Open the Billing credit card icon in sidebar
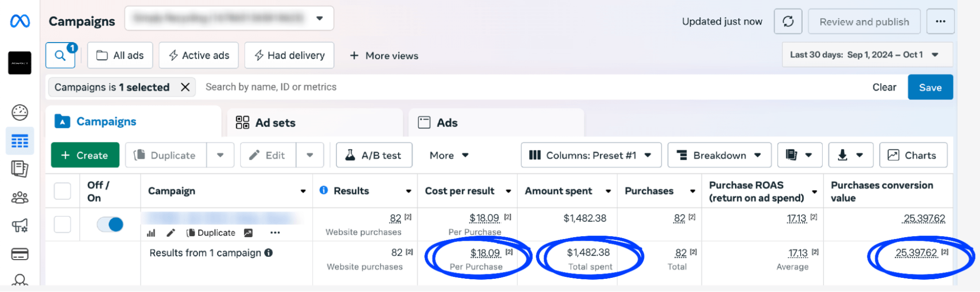This screenshot has width=980, height=292. (x=20, y=254)
